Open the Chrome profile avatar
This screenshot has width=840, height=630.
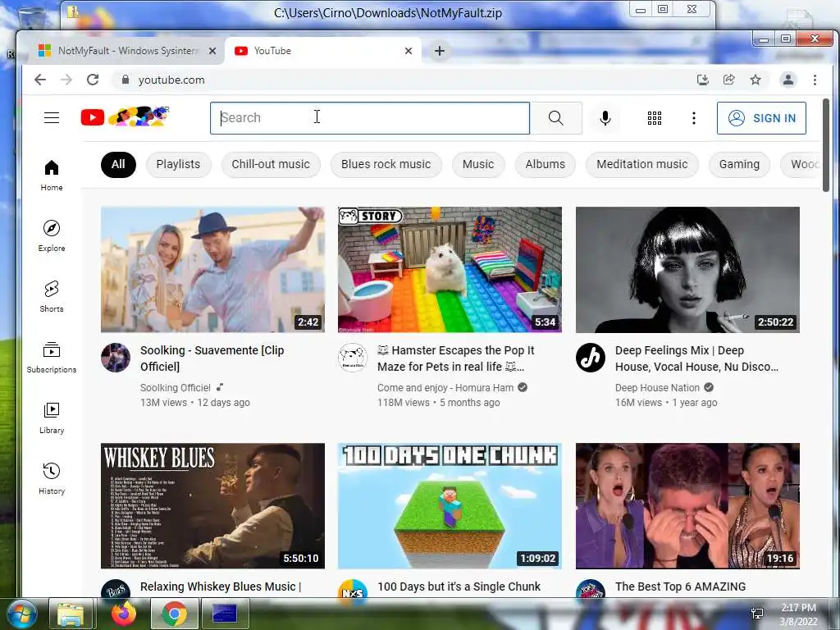[x=788, y=80]
